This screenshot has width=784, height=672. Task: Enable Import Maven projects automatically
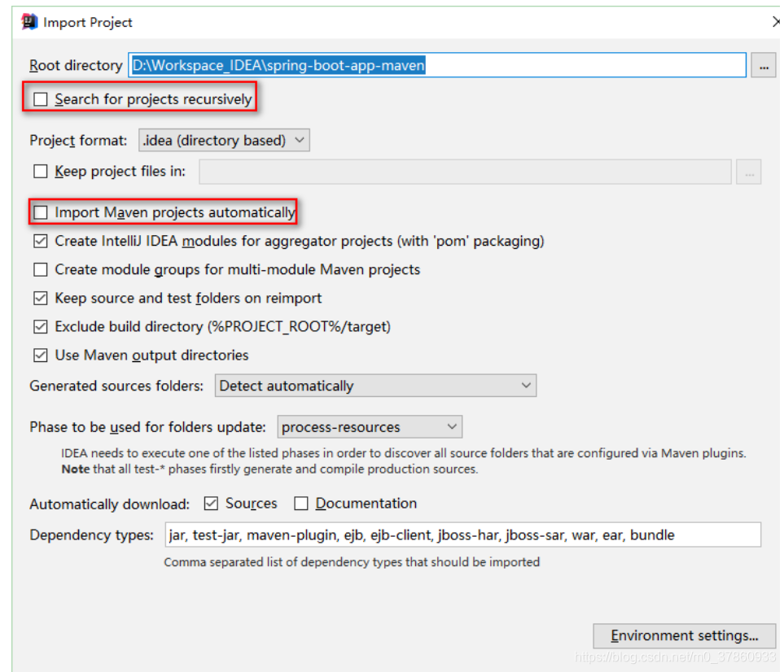click(41, 212)
